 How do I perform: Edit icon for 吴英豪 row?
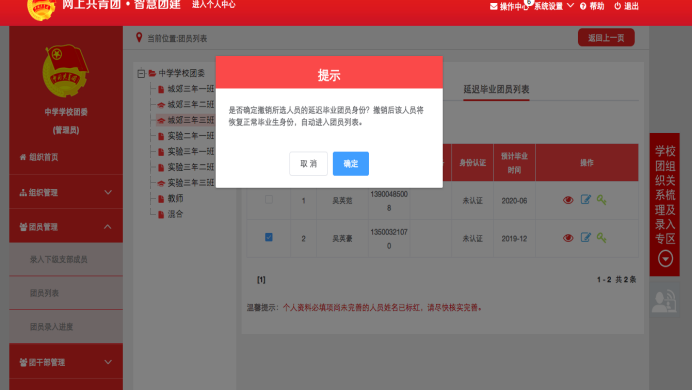(586, 237)
